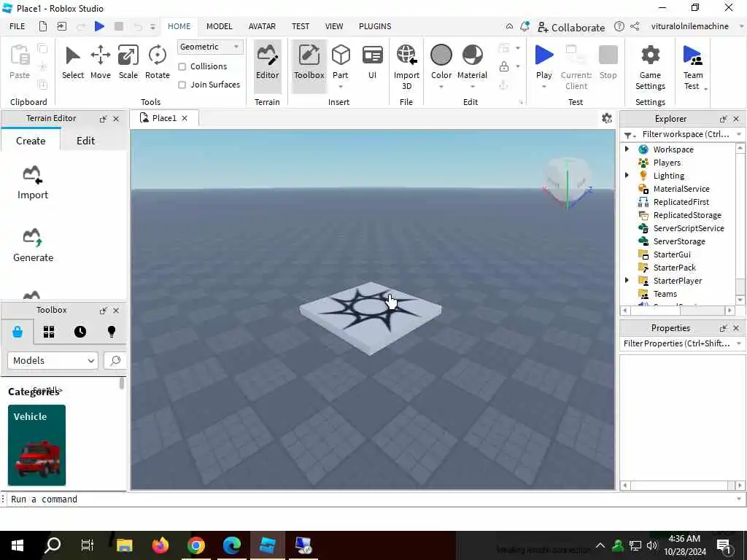Open Firefox from the taskbar
747x560 pixels.
[x=160, y=545]
